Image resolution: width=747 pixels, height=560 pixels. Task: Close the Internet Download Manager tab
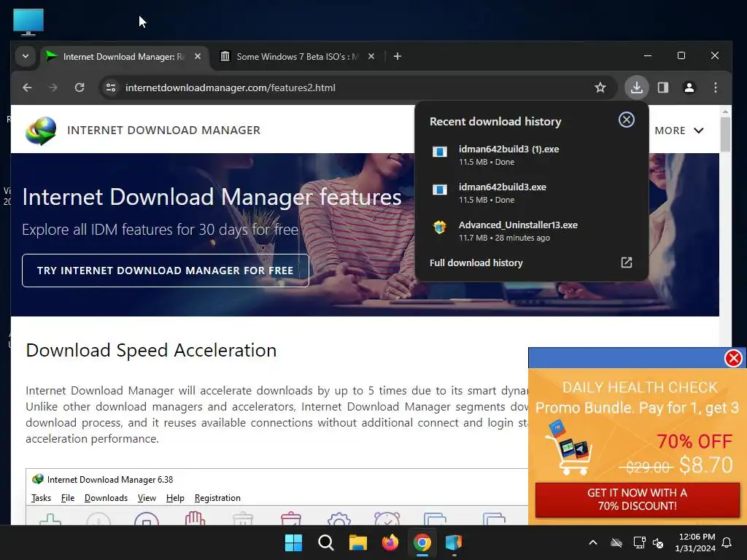[198, 56]
